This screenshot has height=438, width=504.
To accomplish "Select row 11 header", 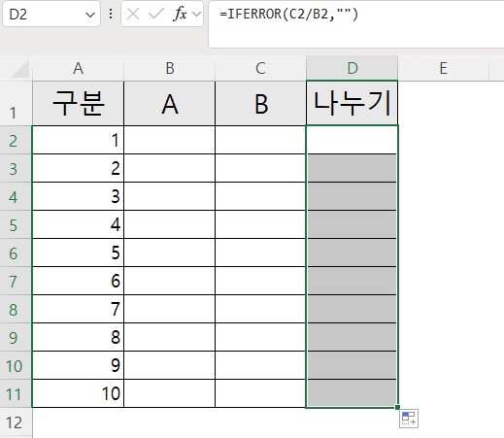I will click(16, 393).
